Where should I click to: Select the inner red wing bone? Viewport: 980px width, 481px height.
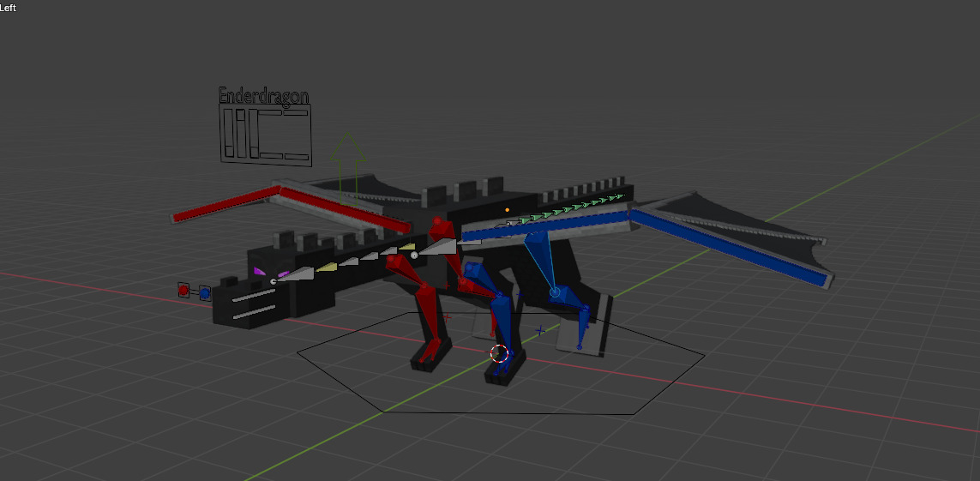coord(345,210)
